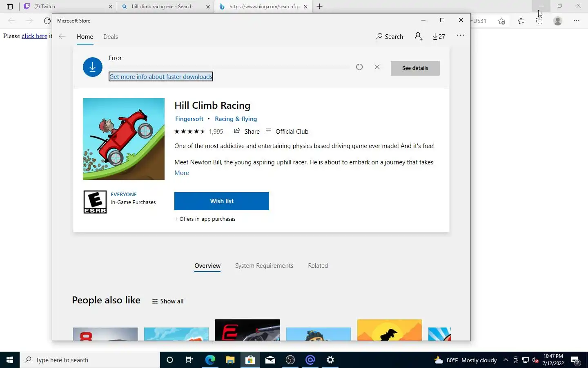This screenshot has height=368, width=588.
Task: Open Task View on the taskbar
Action: pyautogui.click(x=189, y=360)
